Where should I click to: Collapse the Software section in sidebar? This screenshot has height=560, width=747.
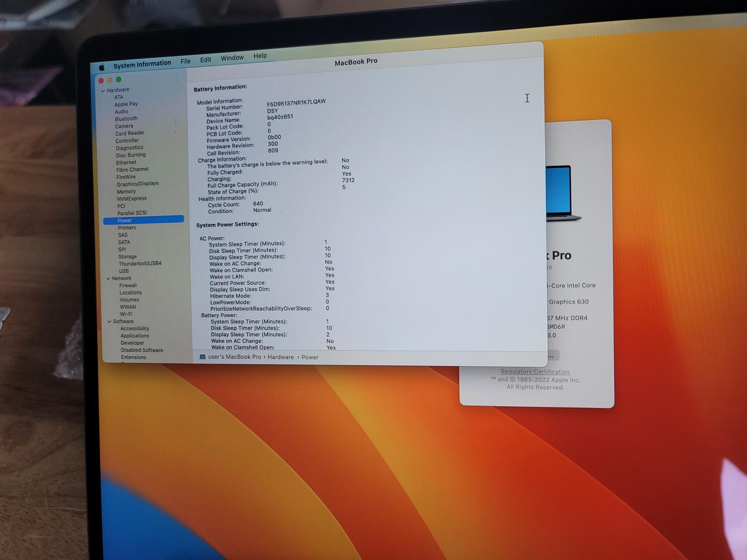[x=109, y=322]
